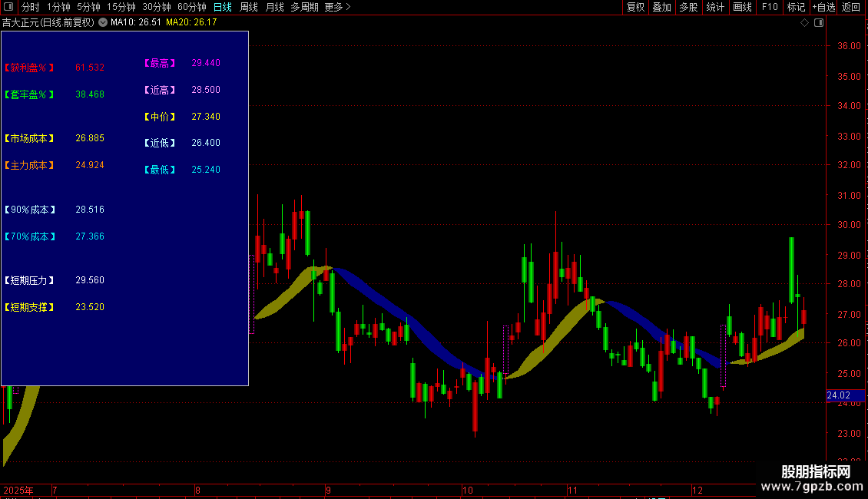The height and width of the screenshot is (499, 868).
Task: Open the 统计 statistics tool
Action: tap(715, 7)
